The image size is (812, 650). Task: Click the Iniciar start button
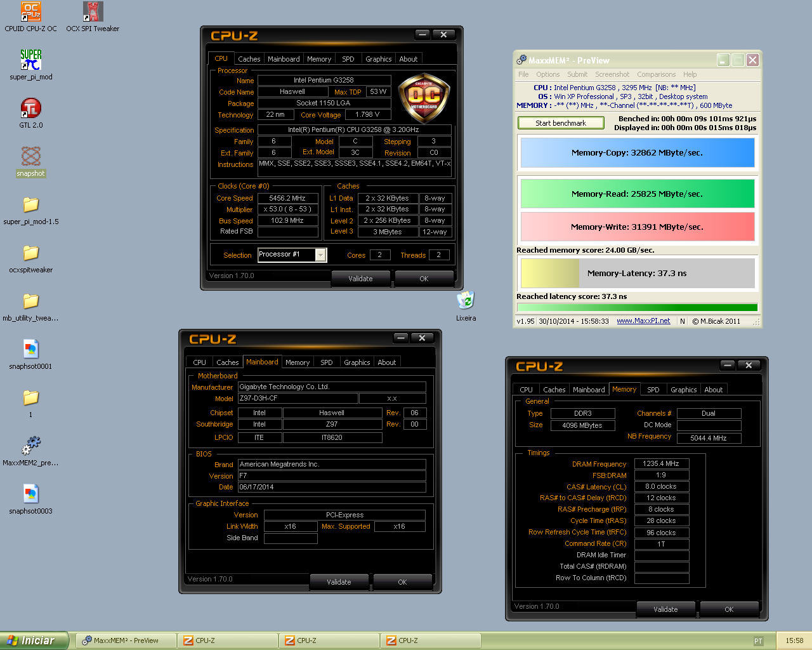[x=34, y=640]
